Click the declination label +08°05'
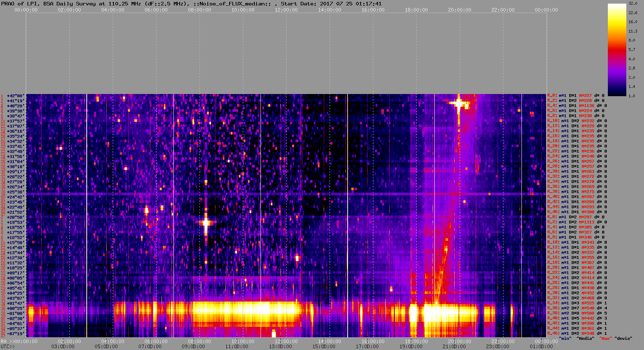The height and width of the screenshot is (350, 644). (x=16, y=278)
